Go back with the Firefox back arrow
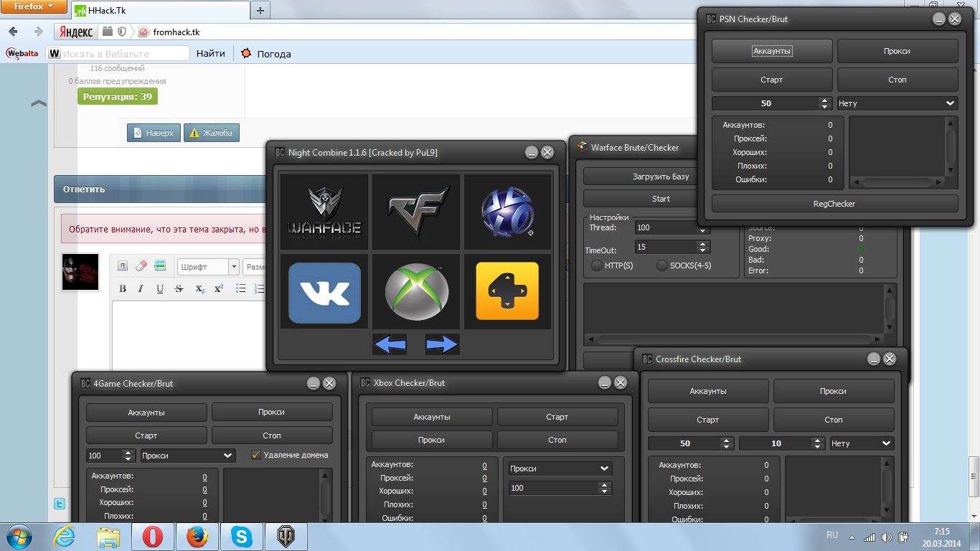Viewport: 980px width, 551px height. (14, 32)
